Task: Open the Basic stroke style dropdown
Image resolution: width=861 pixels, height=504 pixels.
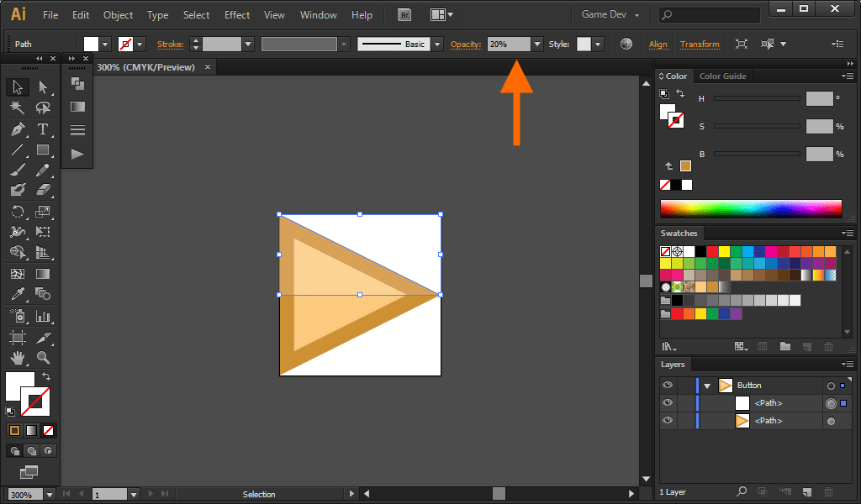Action: tap(436, 44)
